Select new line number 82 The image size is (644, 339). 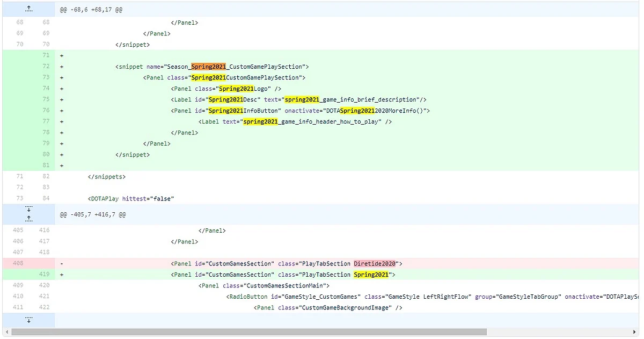click(46, 177)
